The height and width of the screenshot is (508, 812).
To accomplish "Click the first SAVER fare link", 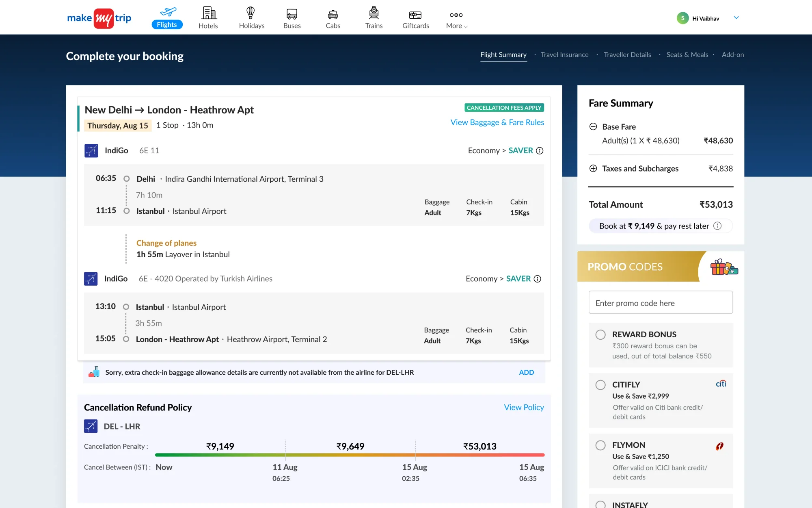I will (x=520, y=151).
